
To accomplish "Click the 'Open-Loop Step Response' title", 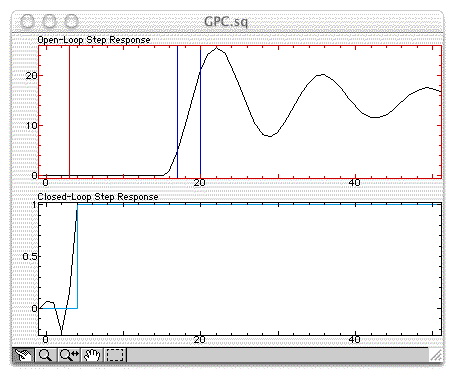I will (x=94, y=40).
